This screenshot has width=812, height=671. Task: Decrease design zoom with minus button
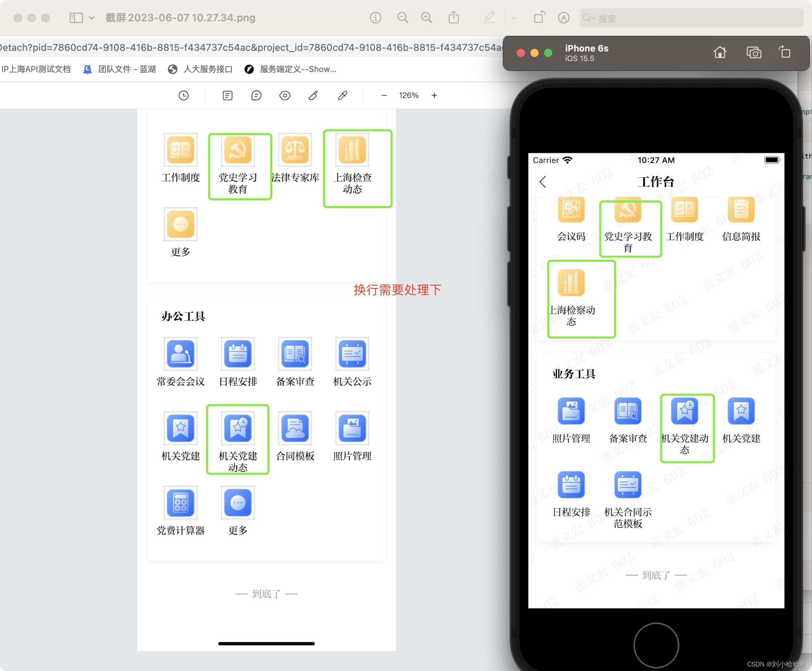(x=384, y=95)
